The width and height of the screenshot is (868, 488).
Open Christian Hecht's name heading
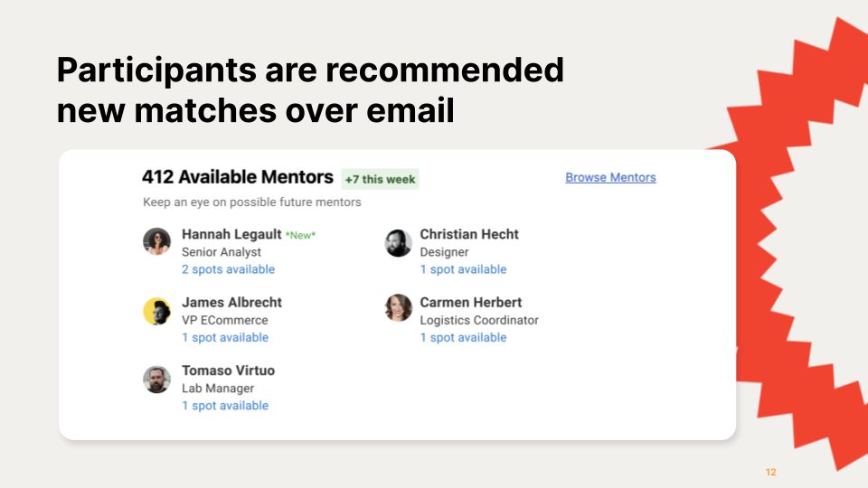[469, 234]
